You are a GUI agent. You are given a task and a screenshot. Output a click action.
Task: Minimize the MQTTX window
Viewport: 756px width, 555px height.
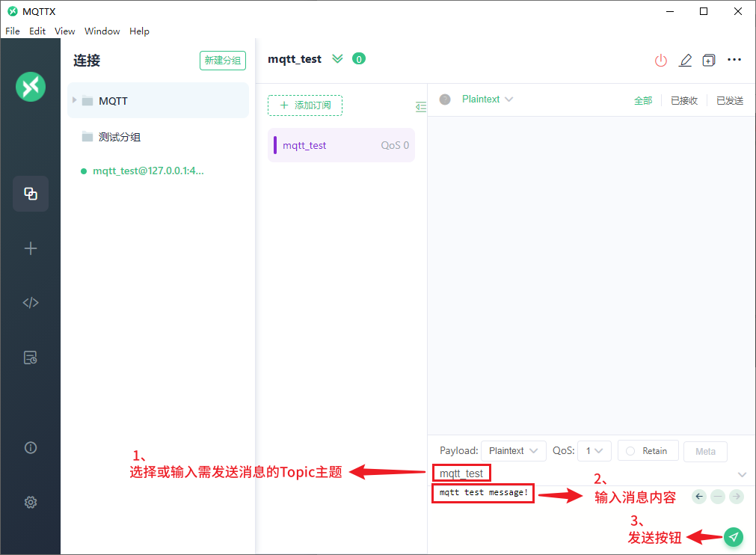click(x=670, y=11)
